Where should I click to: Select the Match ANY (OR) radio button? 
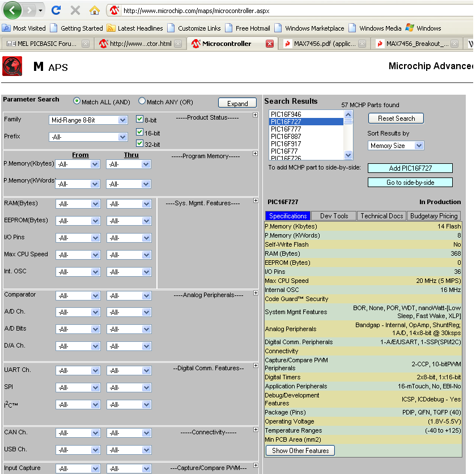coord(142,101)
